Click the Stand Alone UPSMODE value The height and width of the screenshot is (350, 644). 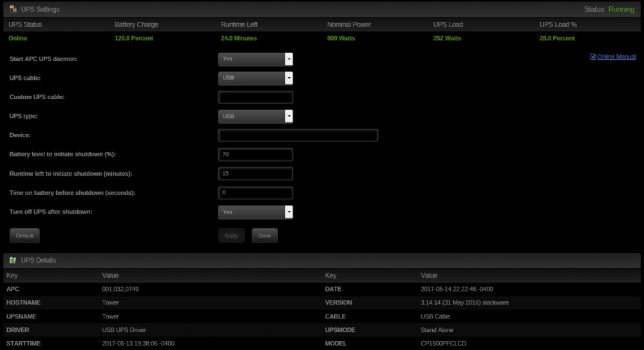437,330
